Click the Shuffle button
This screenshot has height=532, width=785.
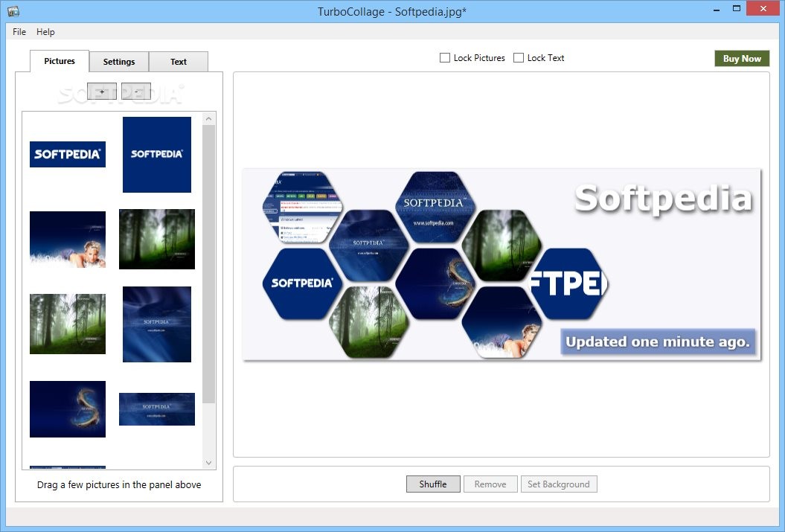tap(433, 484)
